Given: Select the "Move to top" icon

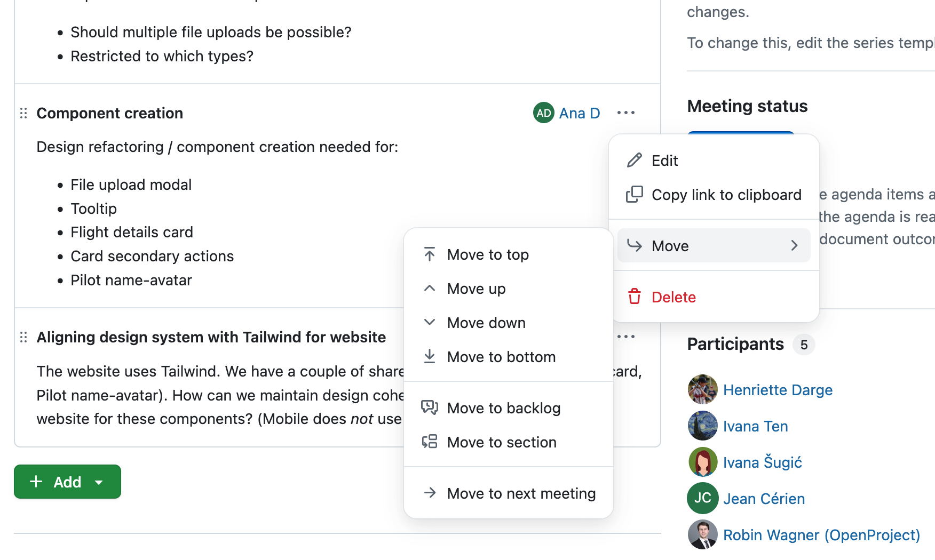Looking at the screenshot, I should [x=430, y=254].
